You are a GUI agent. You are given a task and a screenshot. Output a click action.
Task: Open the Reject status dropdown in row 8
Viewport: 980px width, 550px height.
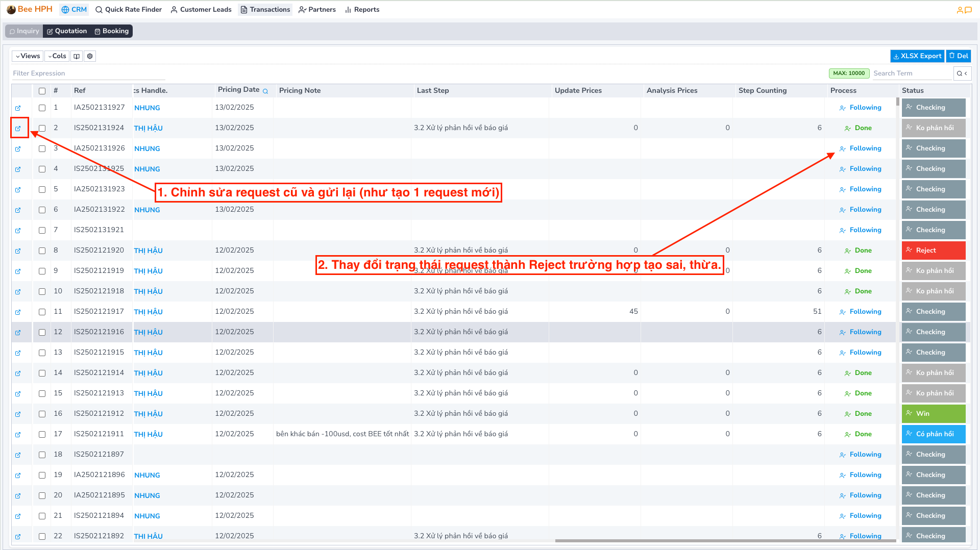tap(933, 251)
